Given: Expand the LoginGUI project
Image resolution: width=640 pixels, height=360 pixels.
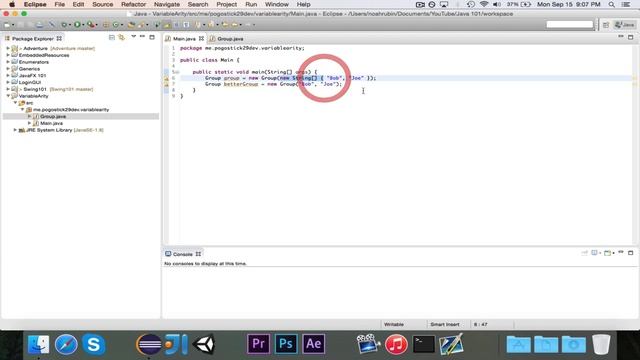Looking at the screenshot, I should 8,82.
